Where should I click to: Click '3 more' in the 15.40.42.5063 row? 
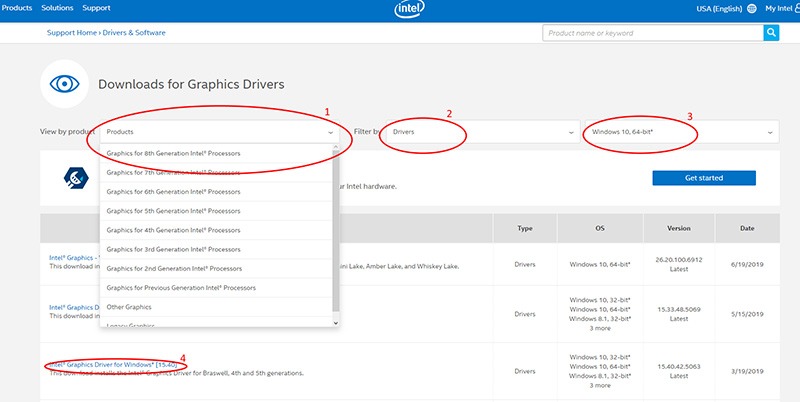[600, 386]
